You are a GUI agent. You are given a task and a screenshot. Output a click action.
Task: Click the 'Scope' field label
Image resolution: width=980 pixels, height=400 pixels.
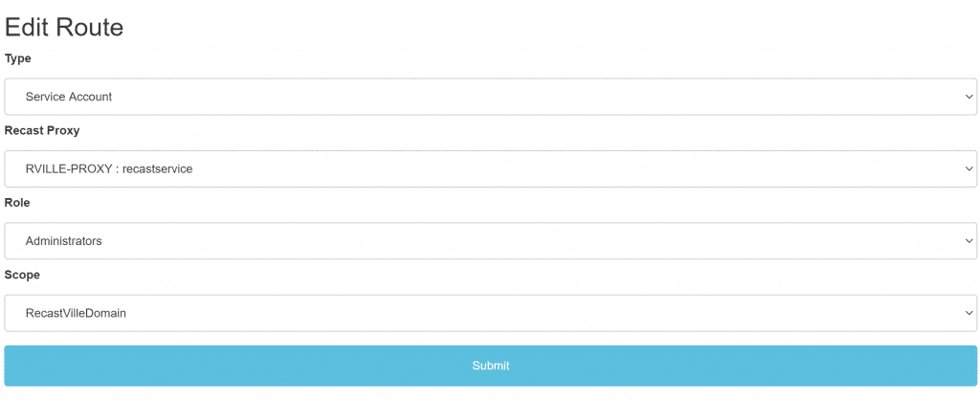22,275
